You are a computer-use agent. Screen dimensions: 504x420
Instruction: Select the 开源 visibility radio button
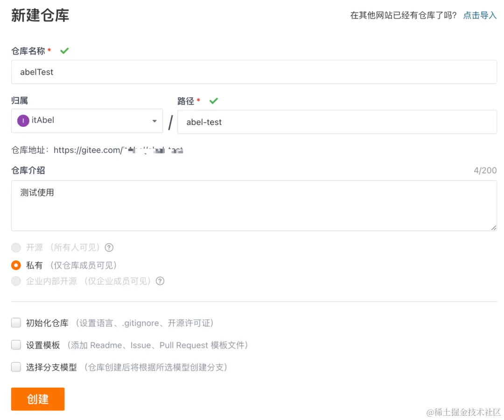click(x=16, y=247)
